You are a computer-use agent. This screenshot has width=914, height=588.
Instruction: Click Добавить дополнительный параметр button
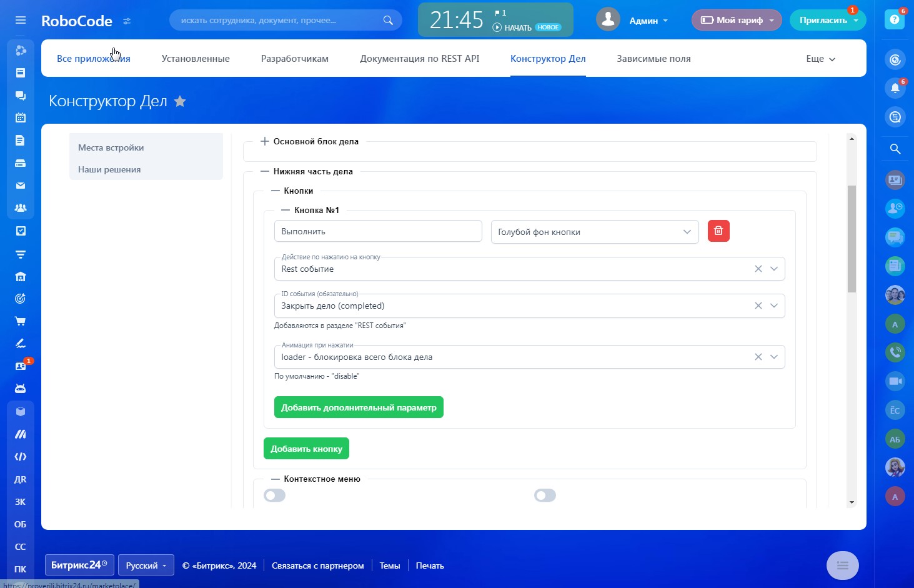359,407
